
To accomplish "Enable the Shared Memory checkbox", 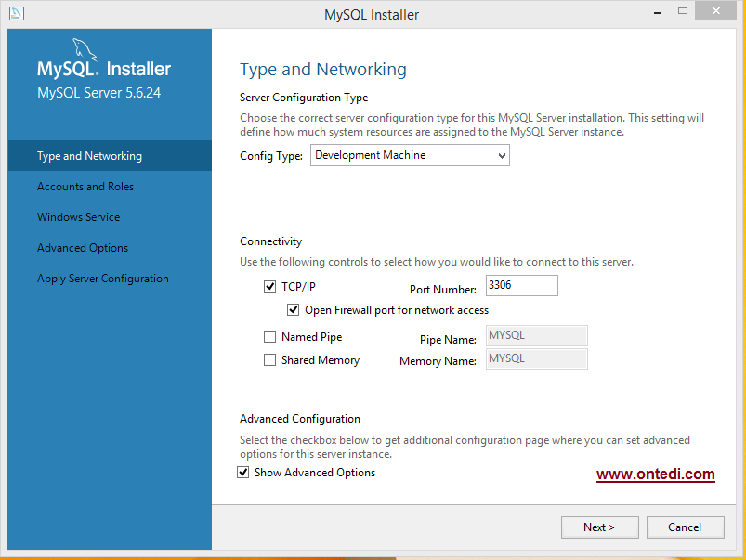I will pyautogui.click(x=269, y=360).
